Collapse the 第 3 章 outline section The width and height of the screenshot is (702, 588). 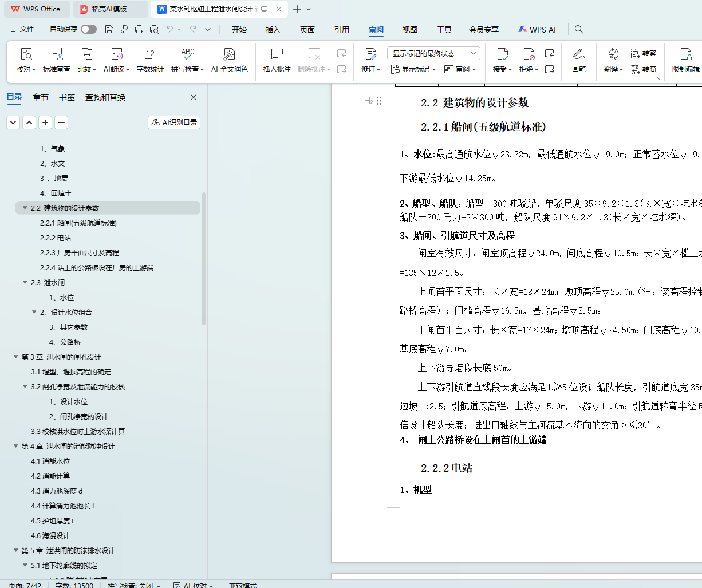16,357
